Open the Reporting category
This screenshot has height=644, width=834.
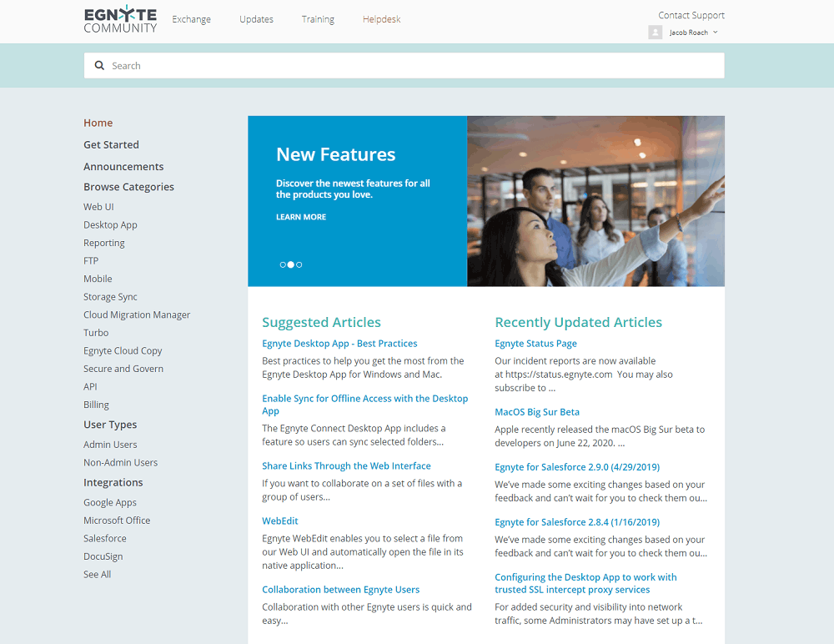click(x=103, y=244)
